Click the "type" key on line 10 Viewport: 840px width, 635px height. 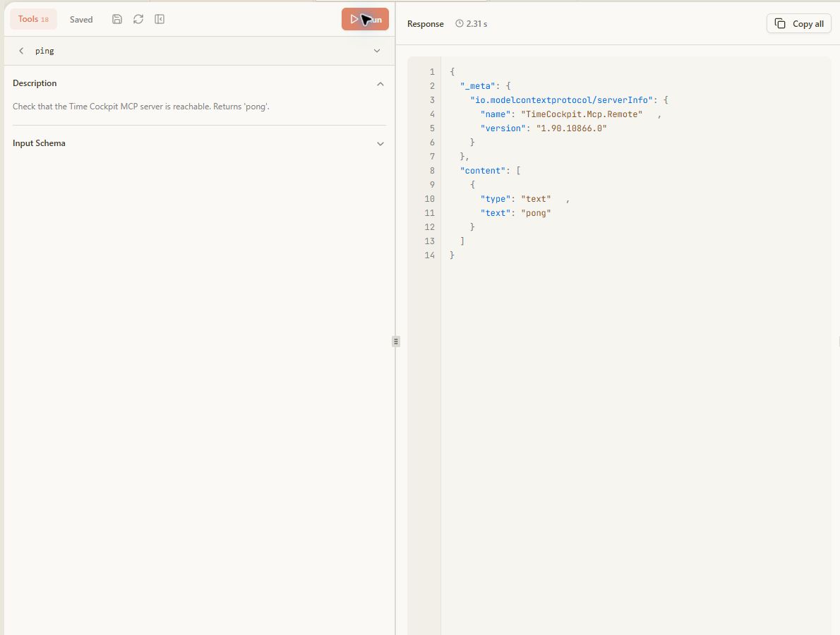[x=496, y=199]
